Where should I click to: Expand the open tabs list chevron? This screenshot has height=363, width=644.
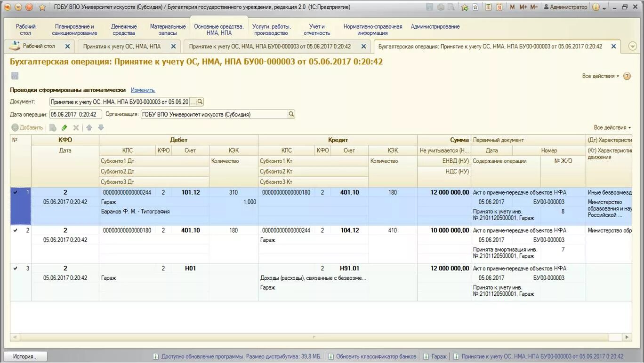click(632, 46)
